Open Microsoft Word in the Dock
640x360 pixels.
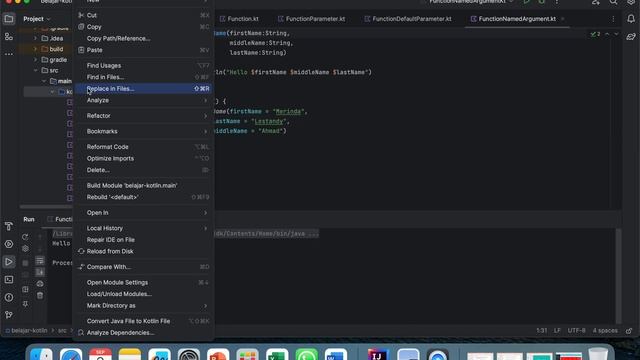pos(336,354)
